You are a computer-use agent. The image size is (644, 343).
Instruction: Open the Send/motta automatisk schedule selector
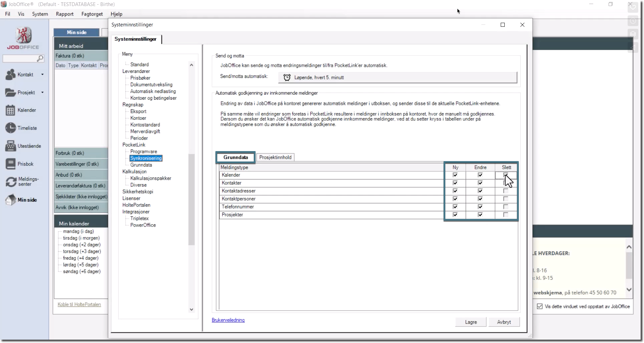click(397, 78)
